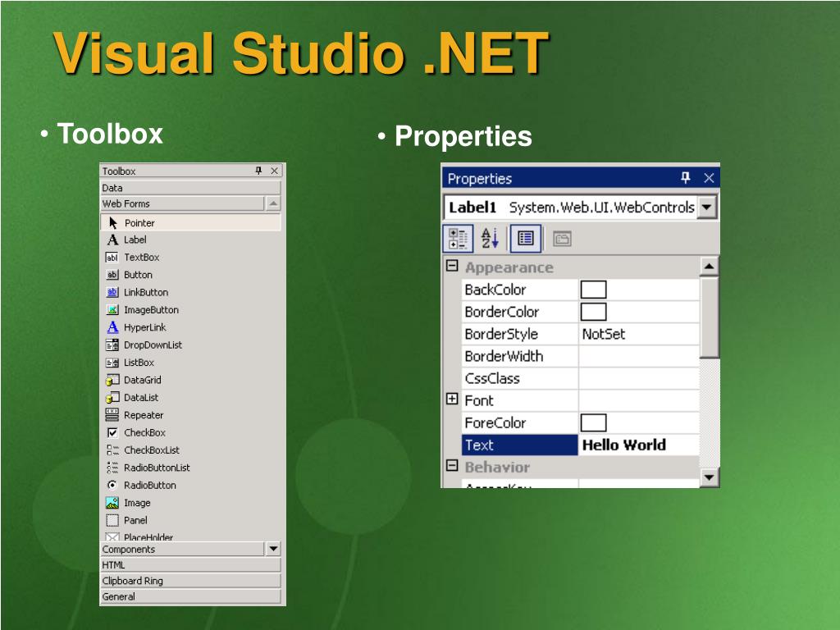Sort properties alphabetically
The width and height of the screenshot is (840, 630).
[490, 239]
